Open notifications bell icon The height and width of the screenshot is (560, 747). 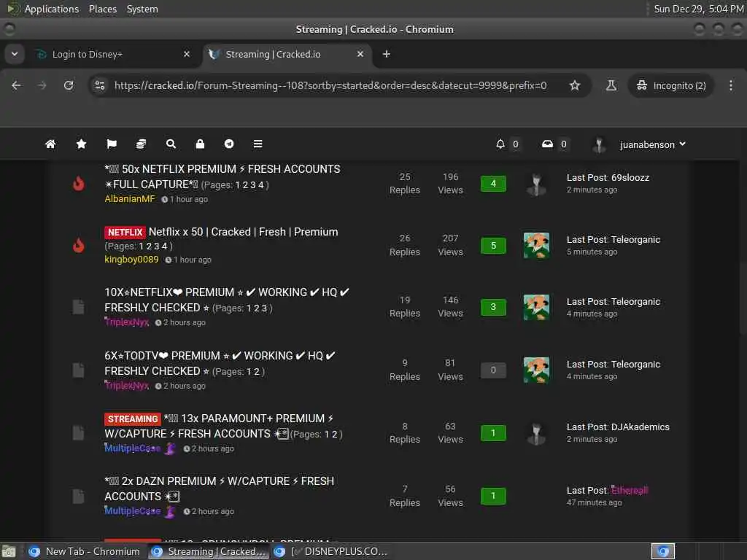(500, 144)
